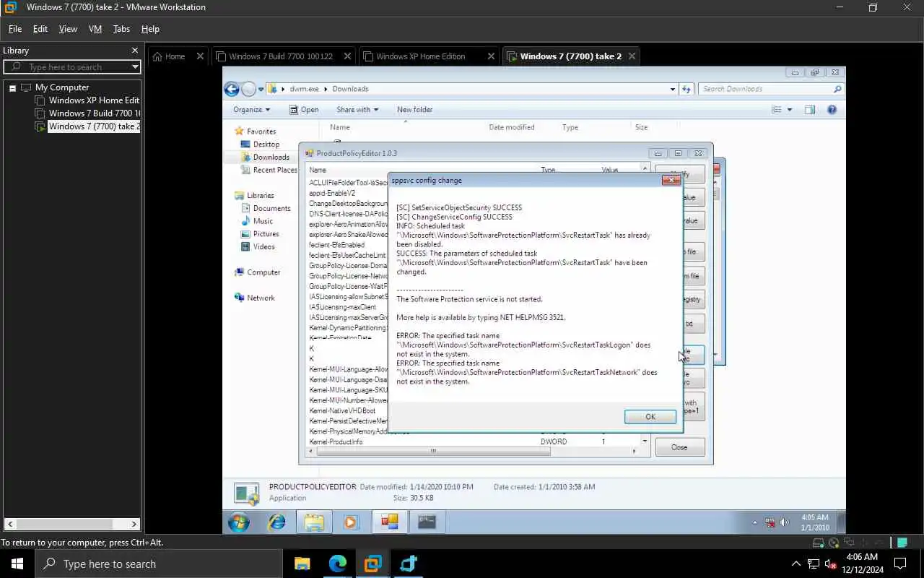Toggle the preview pane icon
This screenshot has height=578, width=924.
click(x=810, y=110)
